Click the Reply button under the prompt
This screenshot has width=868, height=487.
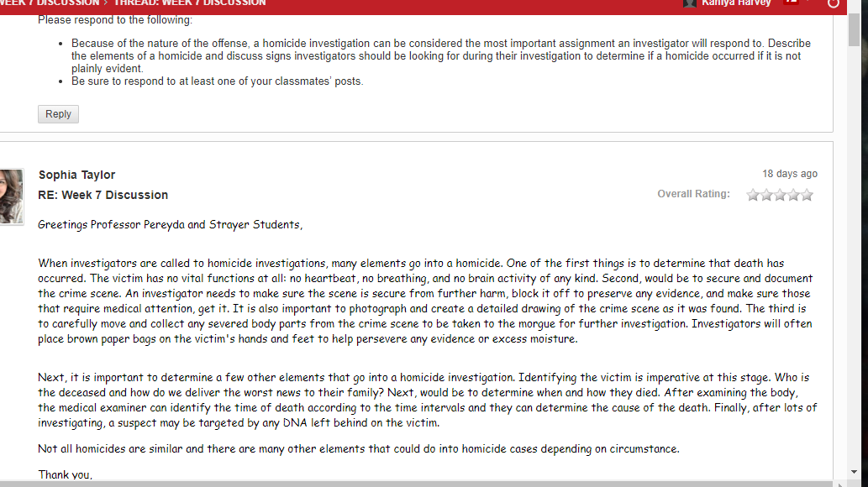pyautogui.click(x=58, y=114)
